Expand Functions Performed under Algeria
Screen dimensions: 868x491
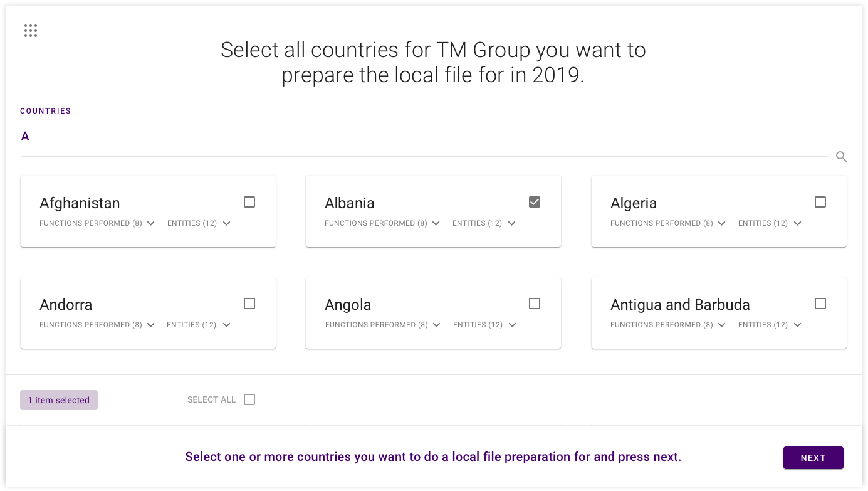pos(668,223)
